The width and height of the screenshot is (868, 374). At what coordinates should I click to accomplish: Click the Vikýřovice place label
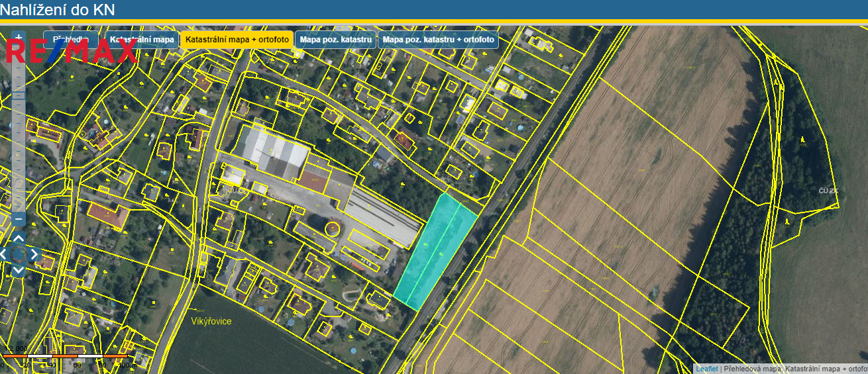[210, 321]
